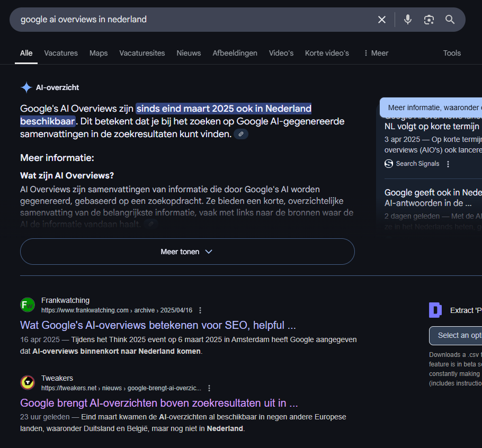This screenshot has height=448, width=482.
Task: Click the Frankwatching site name
Action: coord(66,300)
